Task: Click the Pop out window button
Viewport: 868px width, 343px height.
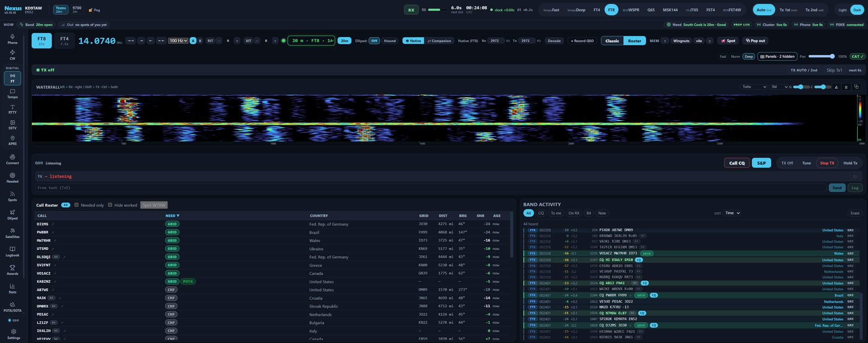Action: pyautogui.click(x=755, y=41)
